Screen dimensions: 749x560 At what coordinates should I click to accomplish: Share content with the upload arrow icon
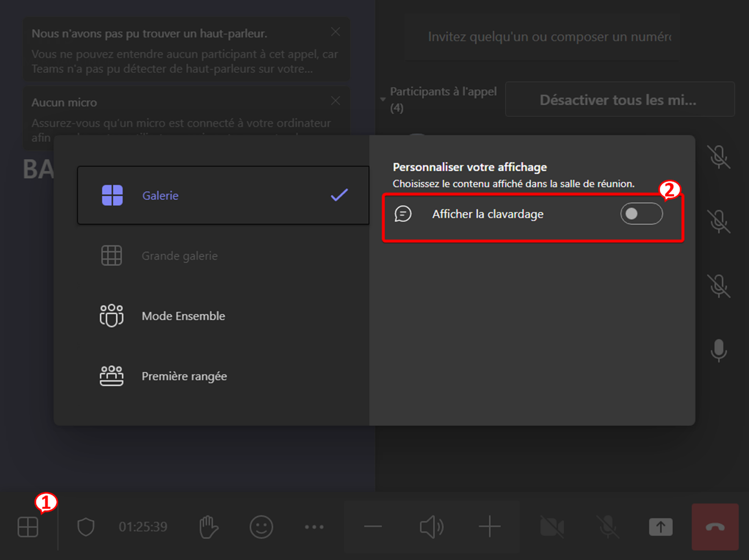pyautogui.click(x=660, y=527)
